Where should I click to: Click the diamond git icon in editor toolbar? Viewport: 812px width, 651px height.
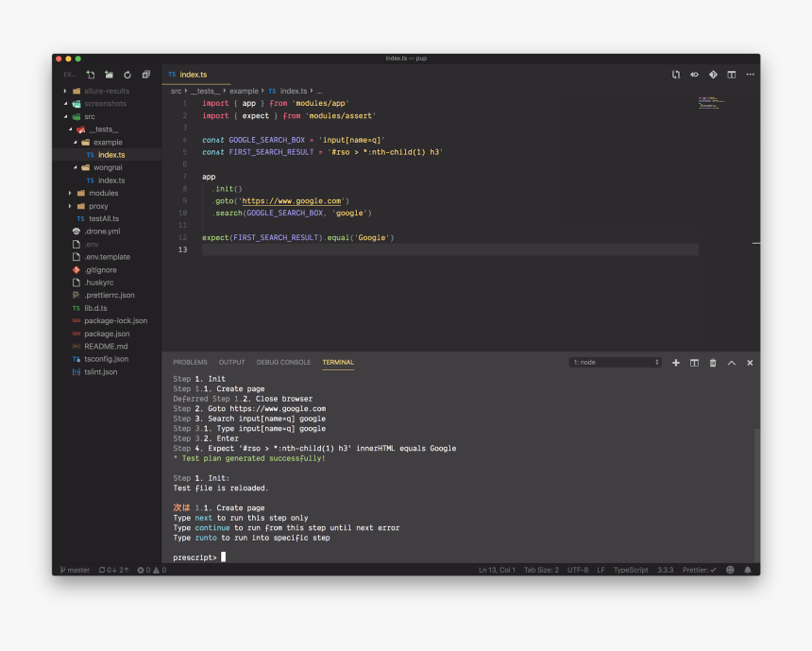(713, 75)
